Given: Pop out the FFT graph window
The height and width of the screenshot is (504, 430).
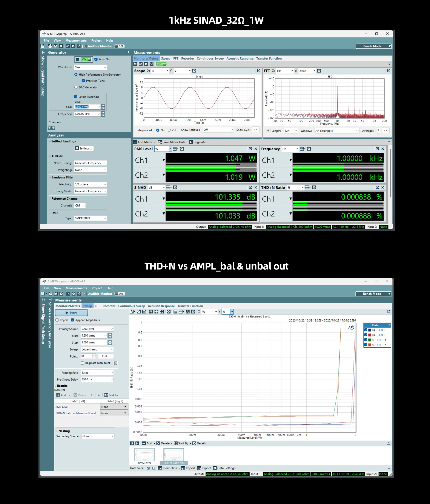Looking at the screenshot, I should click(388, 70).
